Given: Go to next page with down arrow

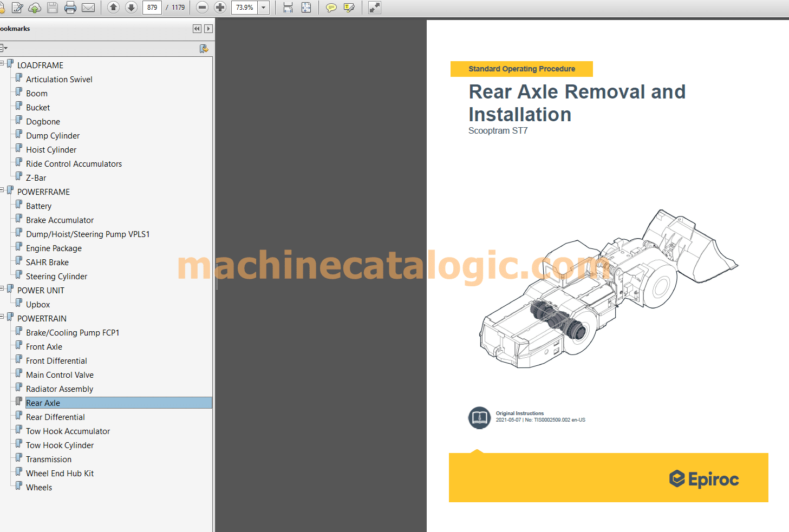Looking at the screenshot, I should (131, 8).
